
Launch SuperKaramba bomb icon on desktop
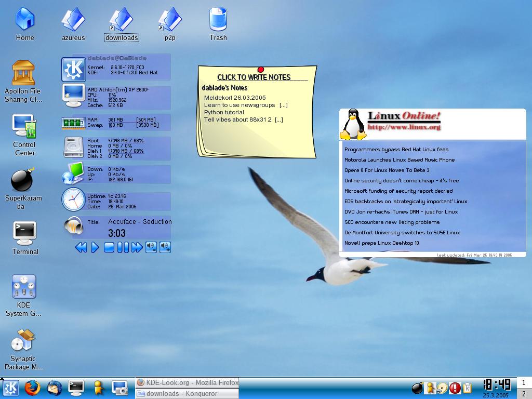click(23, 188)
